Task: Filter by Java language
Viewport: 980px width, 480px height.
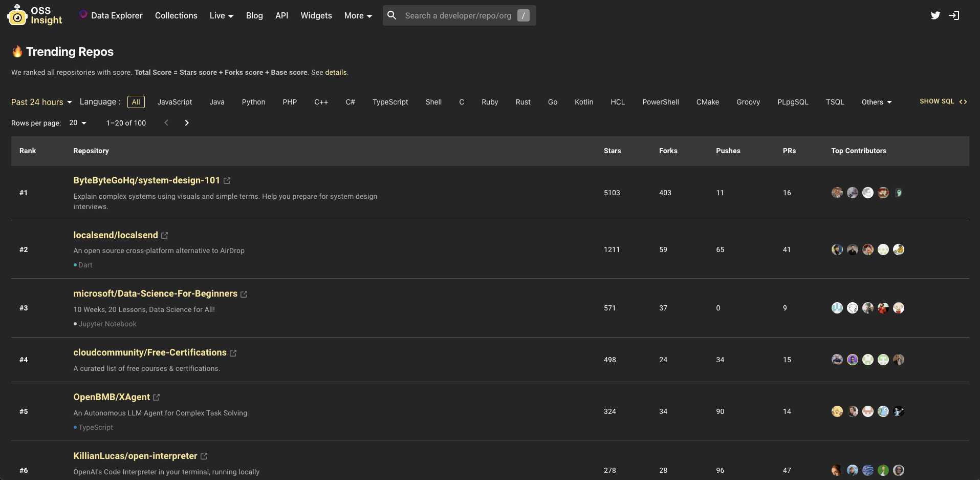Action: click(x=217, y=102)
